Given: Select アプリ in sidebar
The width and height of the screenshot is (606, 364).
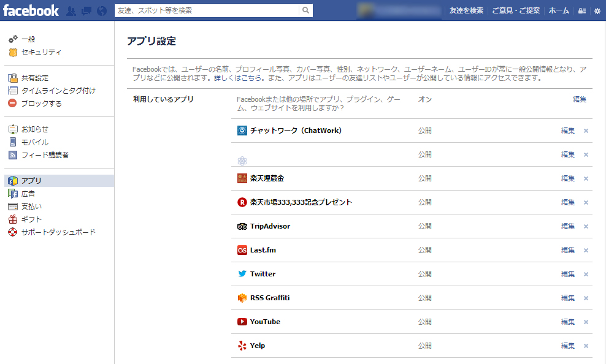Looking at the screenshot, I should coord(59,181).
